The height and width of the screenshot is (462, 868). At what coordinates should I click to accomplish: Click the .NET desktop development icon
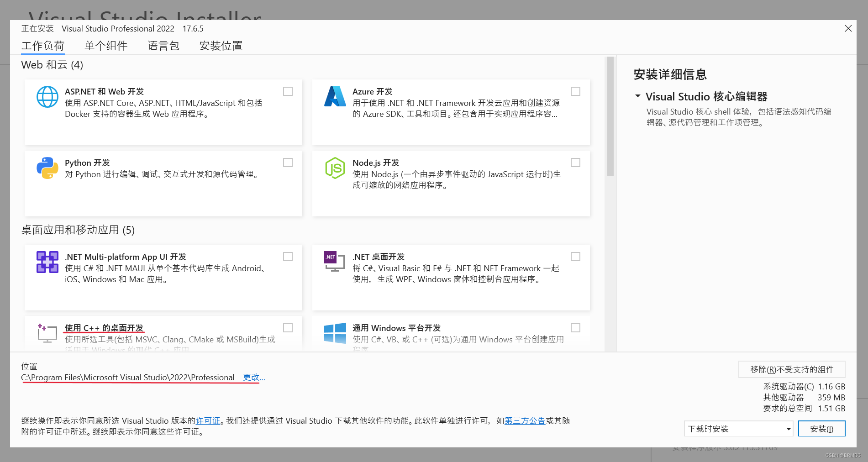coord(335,261)
